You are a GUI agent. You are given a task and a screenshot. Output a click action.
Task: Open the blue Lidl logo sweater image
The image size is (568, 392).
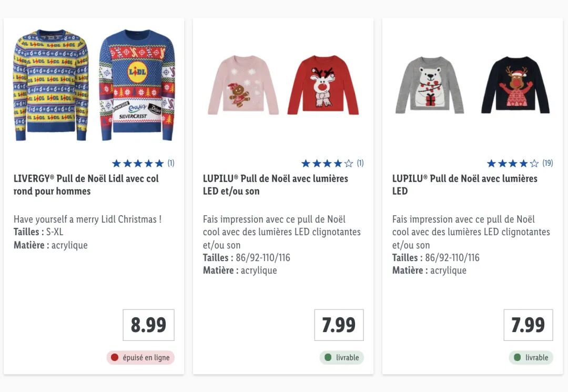point(137,84)
